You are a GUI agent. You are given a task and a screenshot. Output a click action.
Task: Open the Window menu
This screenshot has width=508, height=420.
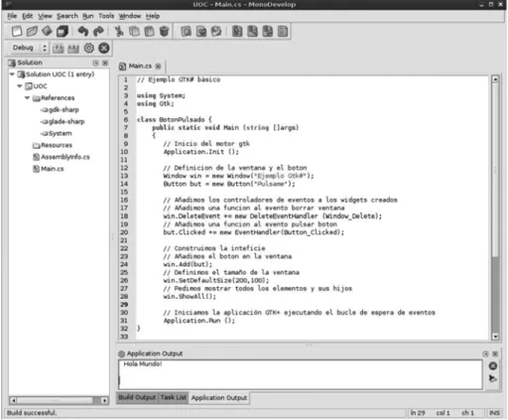point(130,16)
